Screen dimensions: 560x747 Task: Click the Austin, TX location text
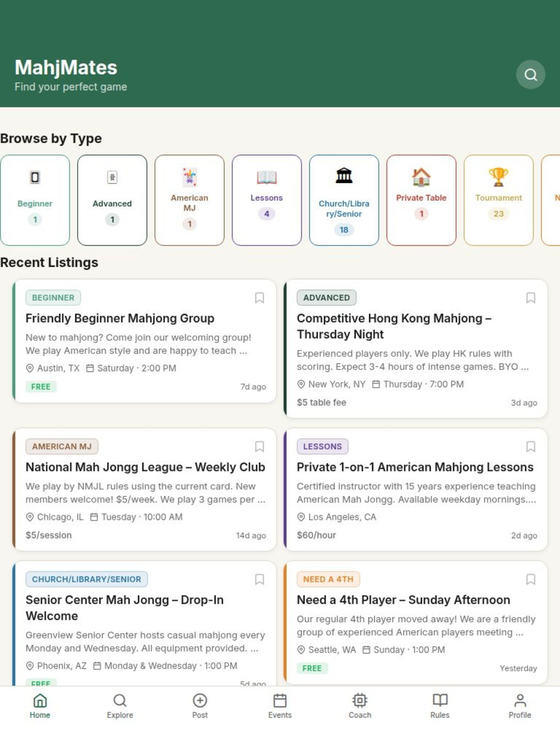pyautogui.click(x=58, y=368)
